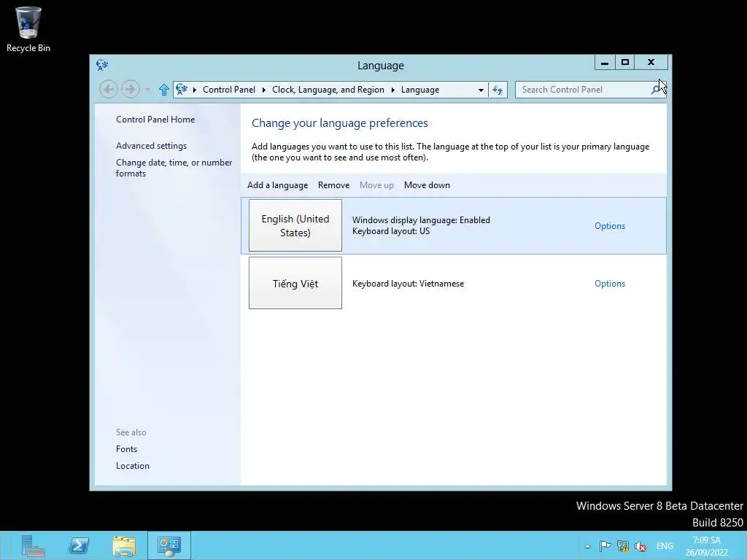This screenshot has width=747, height=560.
Task: Go forward with the Forward arrow button
Action: [x=130, y=89]
